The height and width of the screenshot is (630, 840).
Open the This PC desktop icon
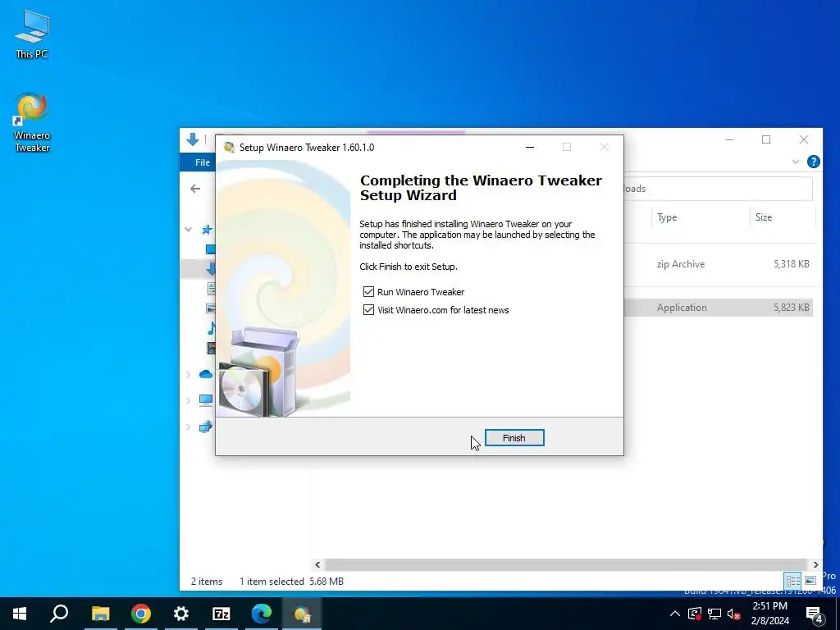point(32,34)
